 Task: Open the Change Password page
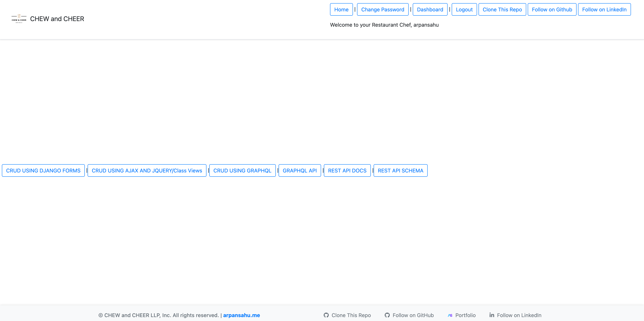pos(383,10)
